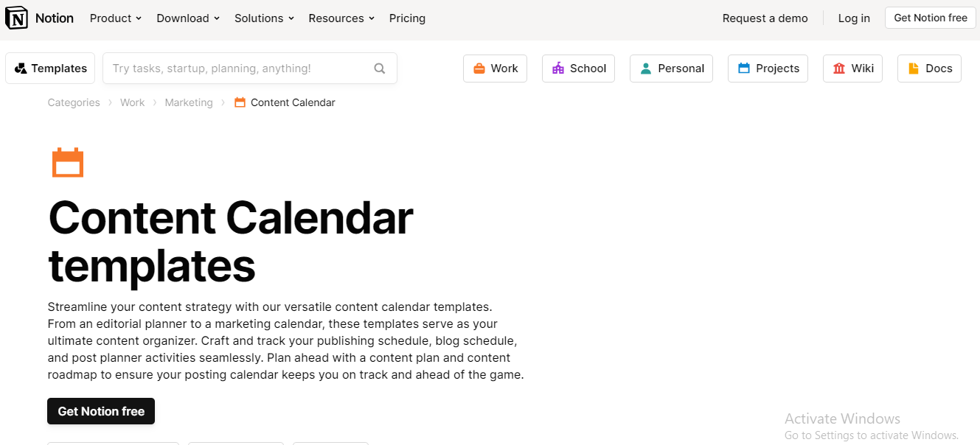The height and width of the screenshot is (445, 980).
Task: Open the Log in link
Action: 854,18
